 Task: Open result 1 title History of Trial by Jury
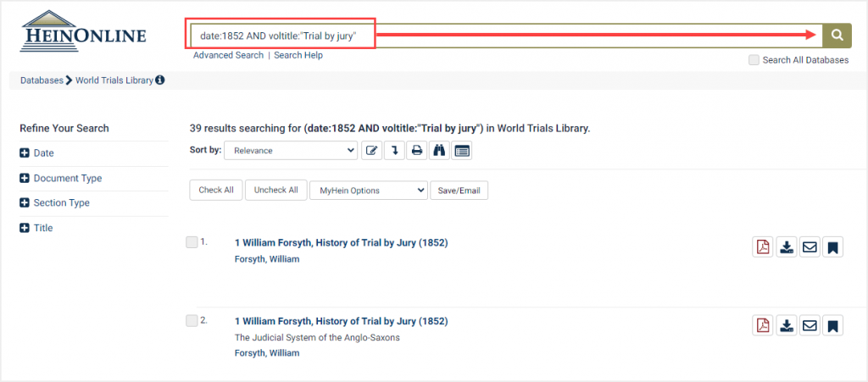pos(342,243)
